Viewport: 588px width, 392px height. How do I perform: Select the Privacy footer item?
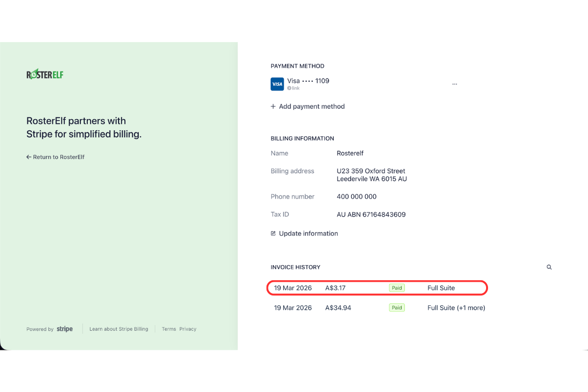tap(188, 329)
